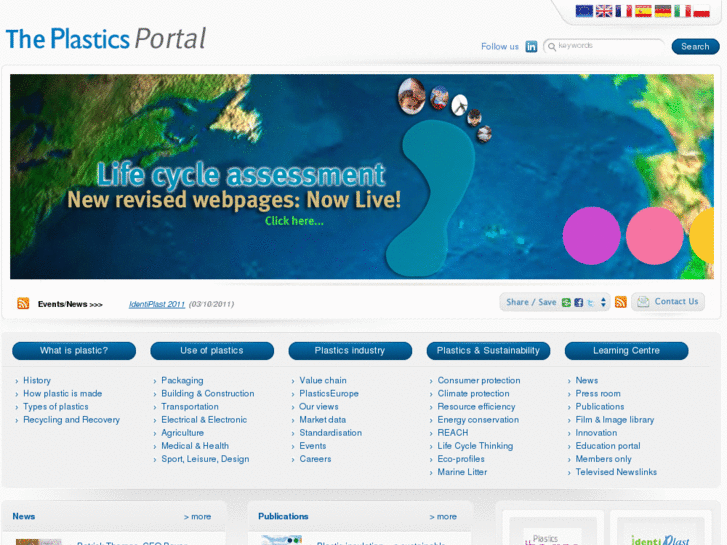Open 'Sport, Leisure, Design'

click(x=205, y=459)
